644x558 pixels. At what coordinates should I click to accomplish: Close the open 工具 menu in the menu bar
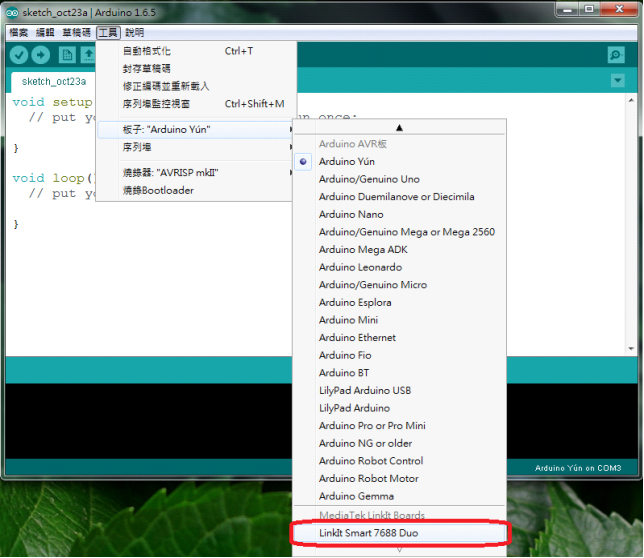pyautogui.click(x=108, y=32)
